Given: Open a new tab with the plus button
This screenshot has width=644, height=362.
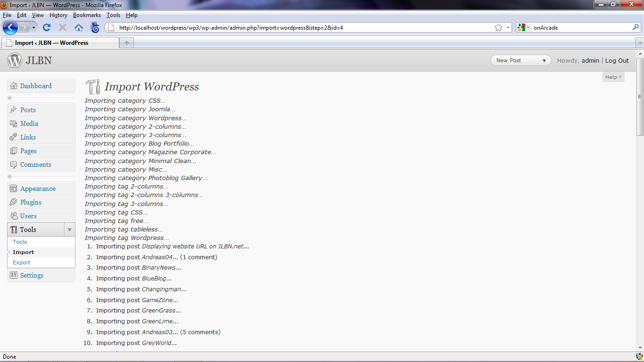Looking at the screenshot, I should tap(126, 43).
